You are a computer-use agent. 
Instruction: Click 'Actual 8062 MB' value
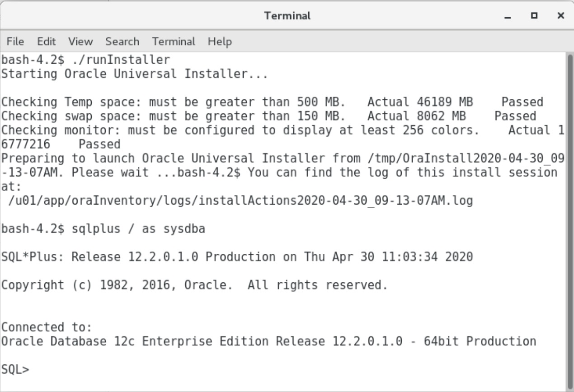coord(416,116)
